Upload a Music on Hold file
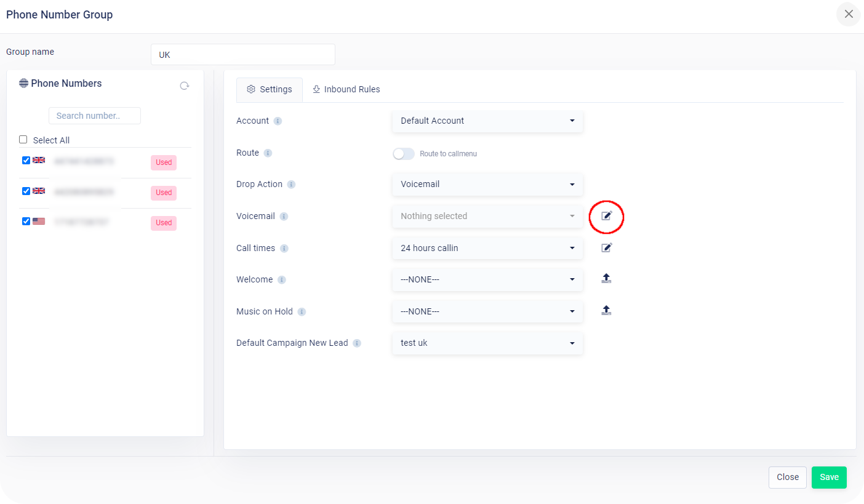Viewport: 864px width, 504px height. point(606,310)
